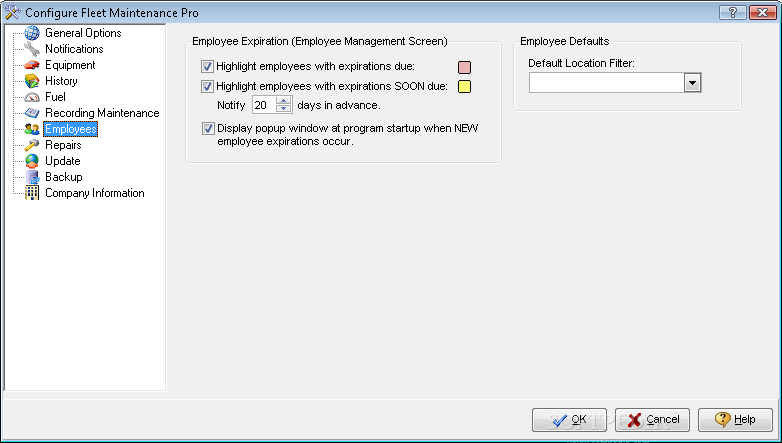Screen dimensions: 782x443
Task: Select the Notifications wrench icon
Action: 32,49
